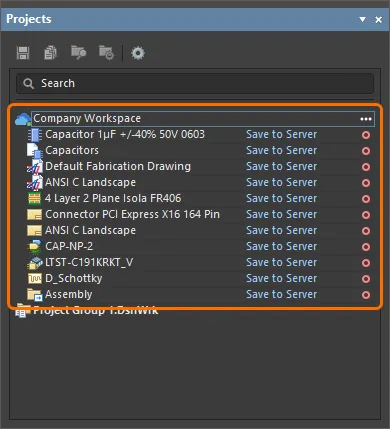Close the Projects panel
This screenshot has height=429, width=390.
(x=378, y=20)
